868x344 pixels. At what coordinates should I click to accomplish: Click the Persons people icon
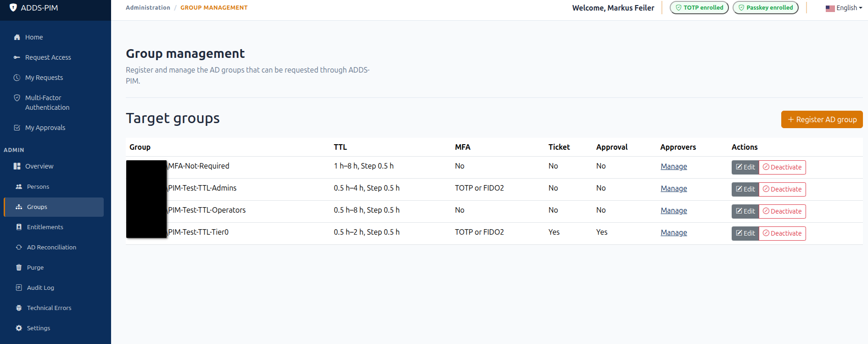point(19,186)
